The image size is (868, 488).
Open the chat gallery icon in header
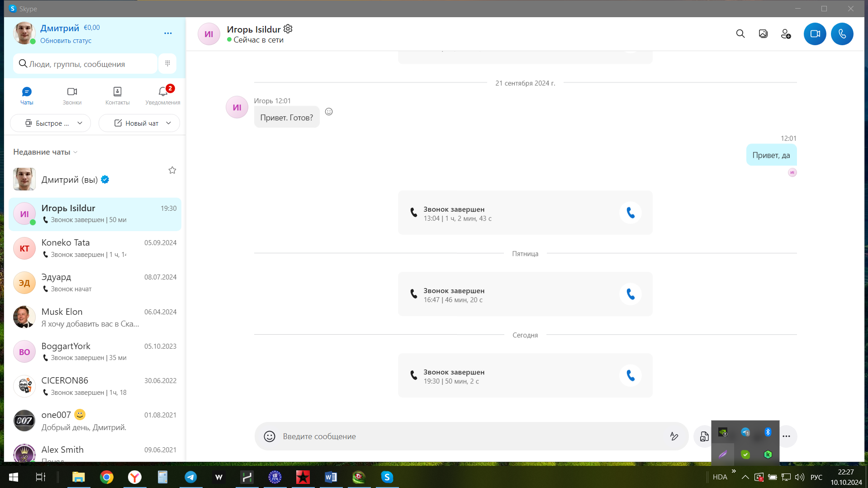(763, 34)
